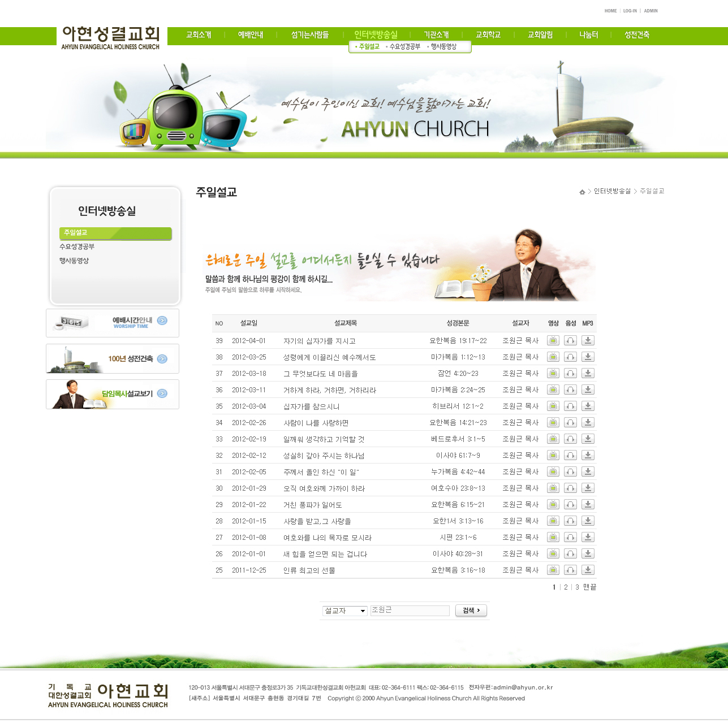Download MP3 for sermon number 36

pos(588,389)
